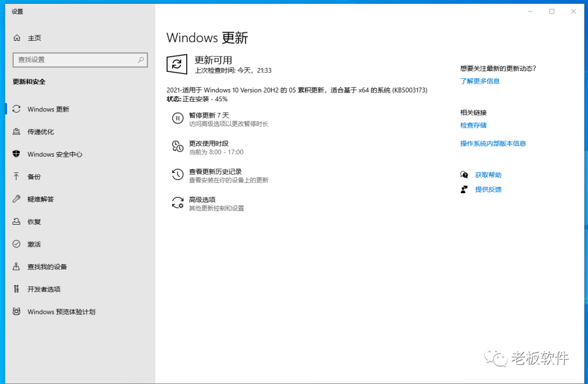Click the tools icon for 开发者选项
The width and height of the screenshot is (588, 384).
tap(16, 289)
